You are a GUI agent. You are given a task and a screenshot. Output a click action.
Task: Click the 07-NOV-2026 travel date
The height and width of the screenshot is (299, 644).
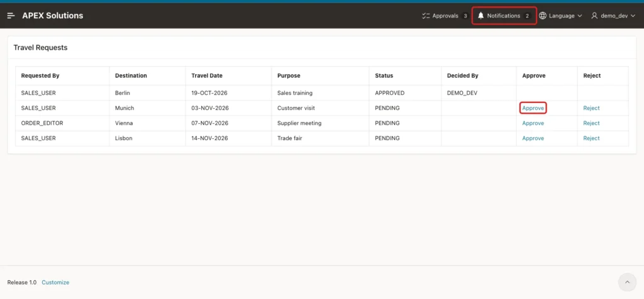coord(210,123)
